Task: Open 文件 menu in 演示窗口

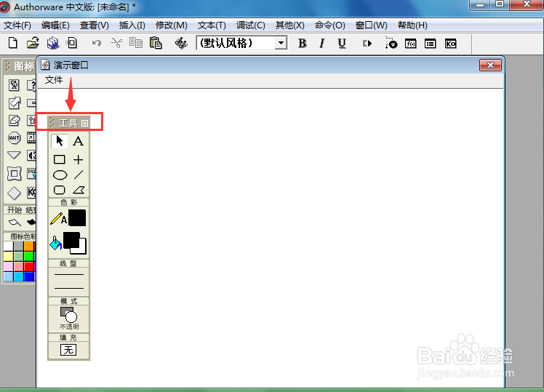Action: [x=54, y=80]
